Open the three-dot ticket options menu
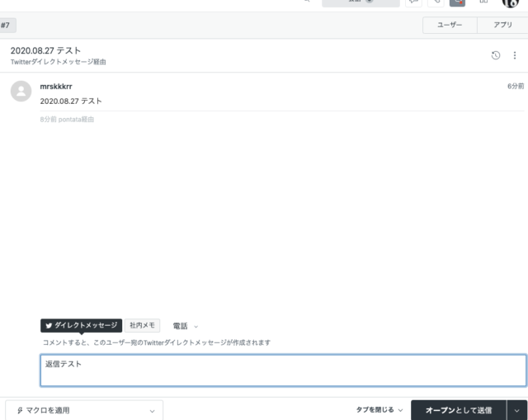The height and width of the screenshot is (420, 528). 515,55
